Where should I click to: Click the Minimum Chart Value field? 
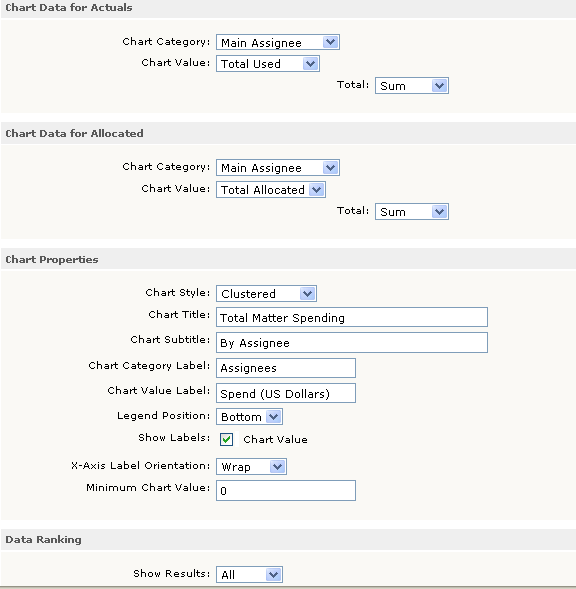(x=286, y=490)
